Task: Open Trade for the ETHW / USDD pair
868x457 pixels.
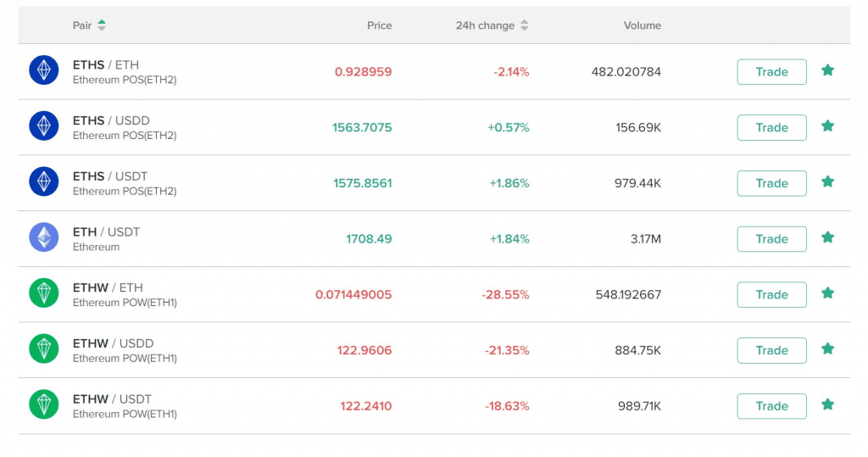Action: tap(771, 351)
